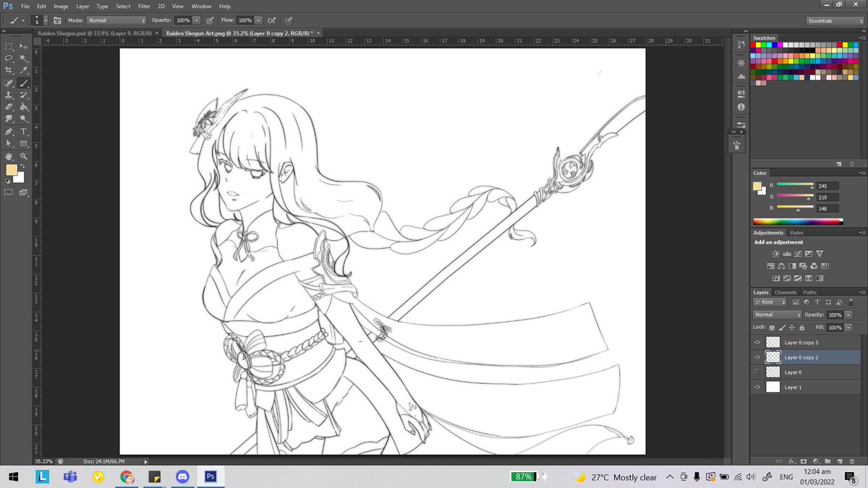The height and width of the screenshot is (488, 868).
Task: Show the hidden Layer 0
Action: click(x=757, y=372)
